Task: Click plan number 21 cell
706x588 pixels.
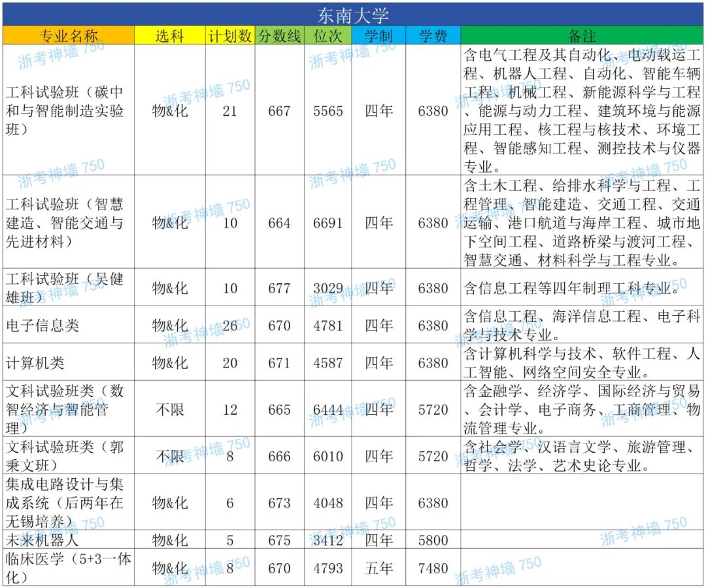Action: 230,111
